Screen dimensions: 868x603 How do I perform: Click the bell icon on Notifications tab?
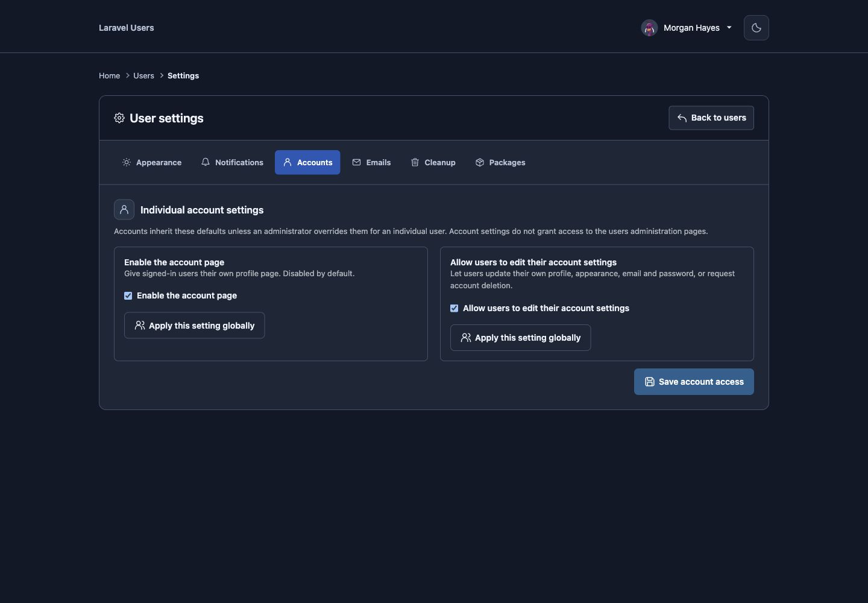pos(206,162)
